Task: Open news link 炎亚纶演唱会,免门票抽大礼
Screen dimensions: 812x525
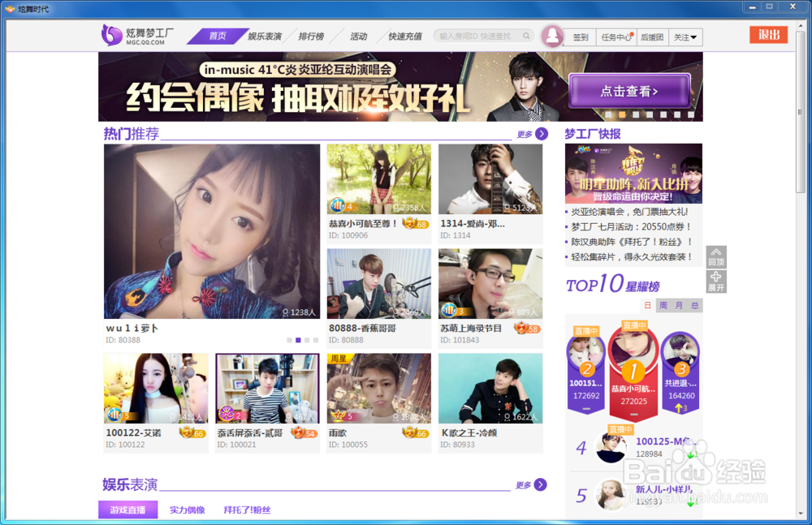Action: (x=629, y=212)
